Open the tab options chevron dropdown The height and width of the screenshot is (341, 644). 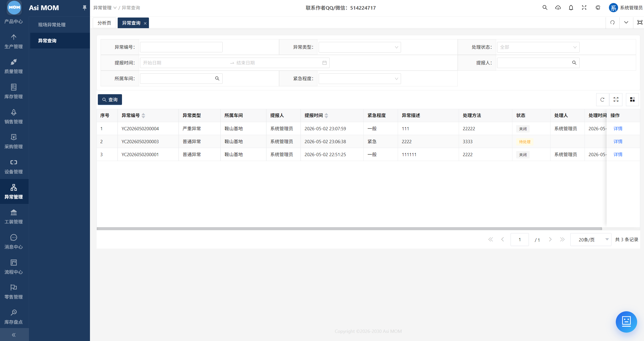pyautogui.click(x=626, y=23)
